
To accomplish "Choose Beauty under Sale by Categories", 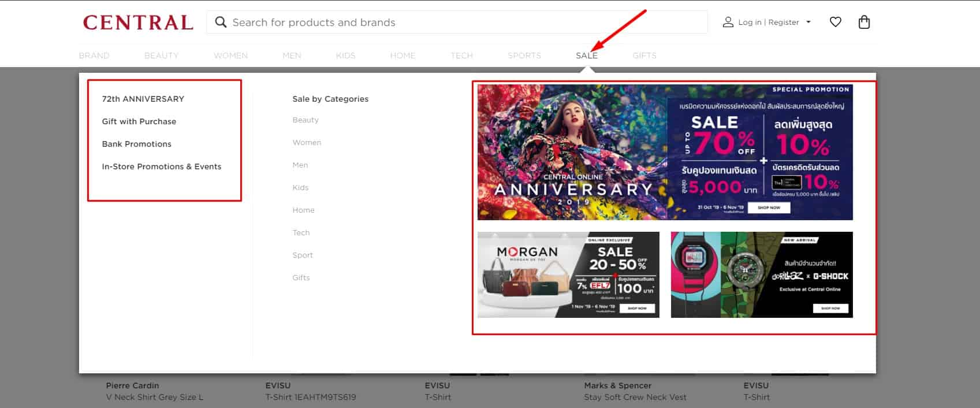I will pyautogui.click(x=305, y=120).
